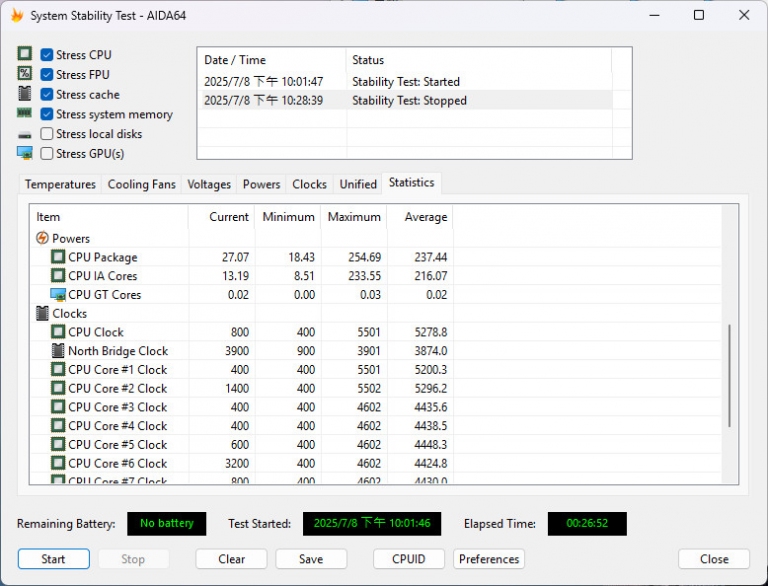The width and height of the screenshot is (768, 586).
Task: Click the 5278.8 average CPU Clock value
Action: click(x=431, y=332)
